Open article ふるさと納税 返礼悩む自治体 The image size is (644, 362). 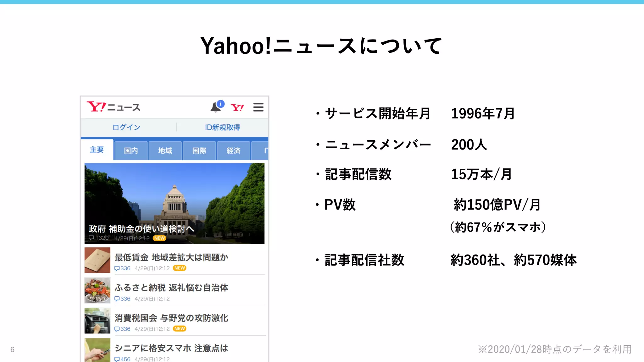(x=171, y=288)
